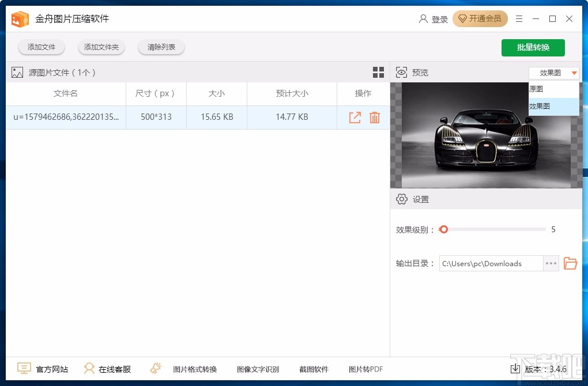Viewport: 588px width, 386px height.
Task: Click the green 批量转换 convert button
Action: click(x=533, y=48)
